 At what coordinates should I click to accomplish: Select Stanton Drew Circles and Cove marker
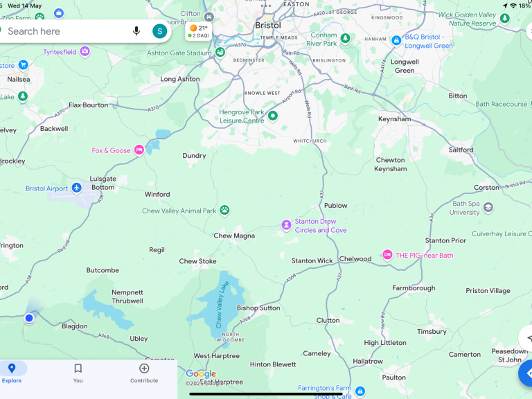pos(286,225)
